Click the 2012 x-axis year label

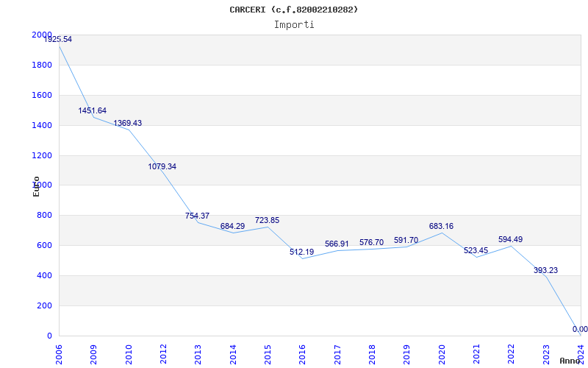[x=163, y=355]
